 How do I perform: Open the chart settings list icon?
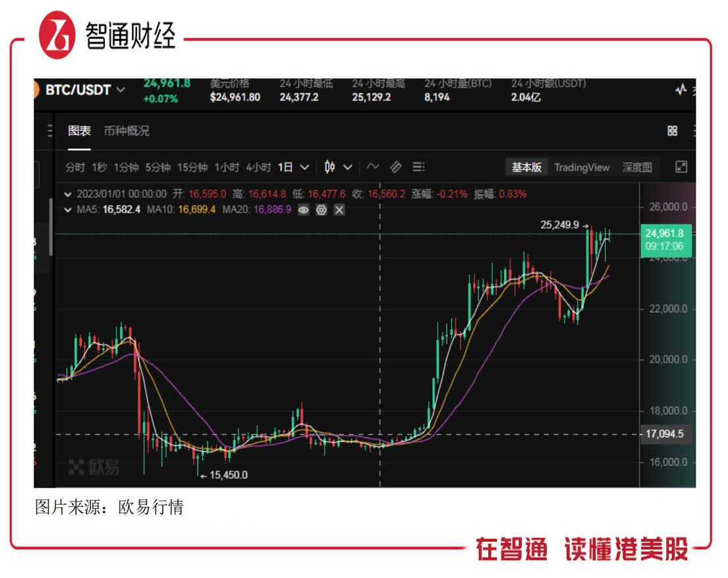pos(418,167)
